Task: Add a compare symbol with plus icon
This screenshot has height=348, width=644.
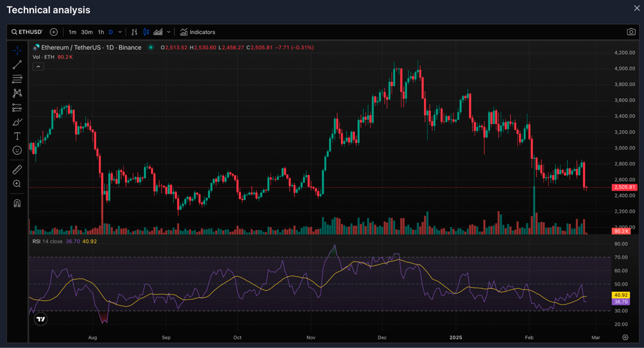Action: 54,32
